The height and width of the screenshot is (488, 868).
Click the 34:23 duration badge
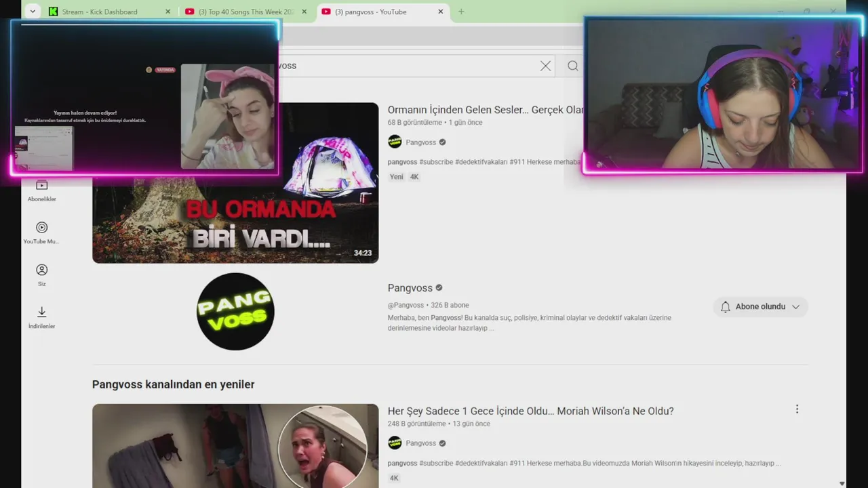(363, 253)
